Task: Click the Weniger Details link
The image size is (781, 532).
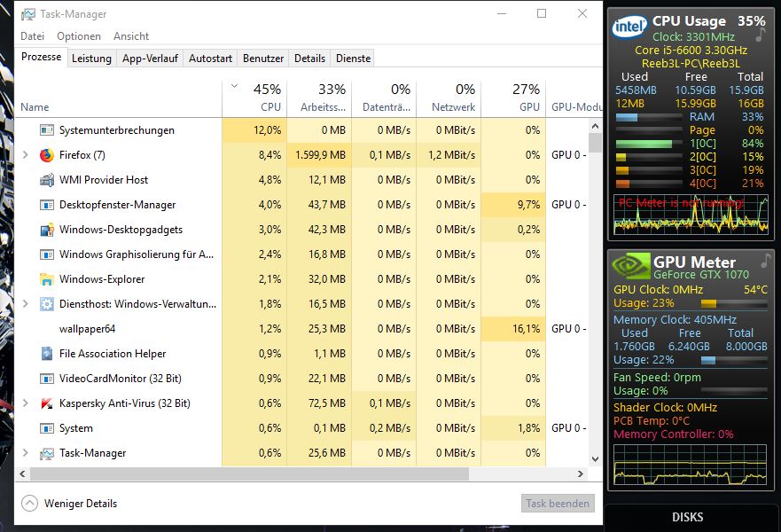Action: (x=81, y=504)
